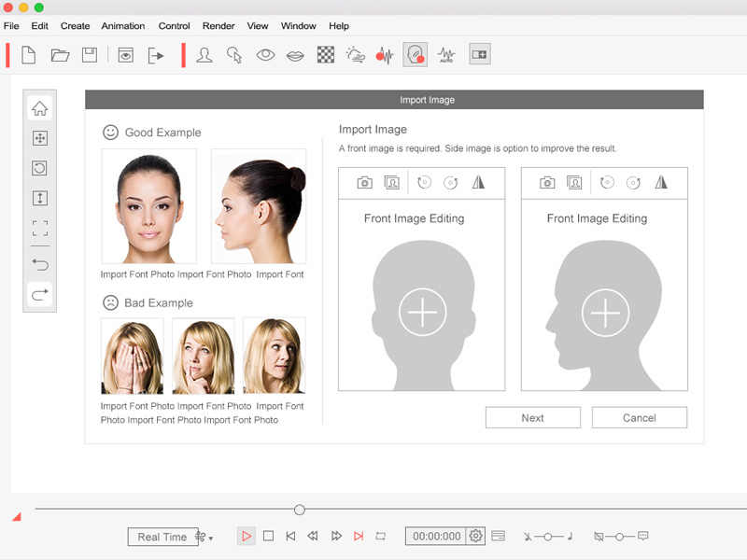Open the Background checkerboard tool
The image size is (747, 560).
(326, 54)
